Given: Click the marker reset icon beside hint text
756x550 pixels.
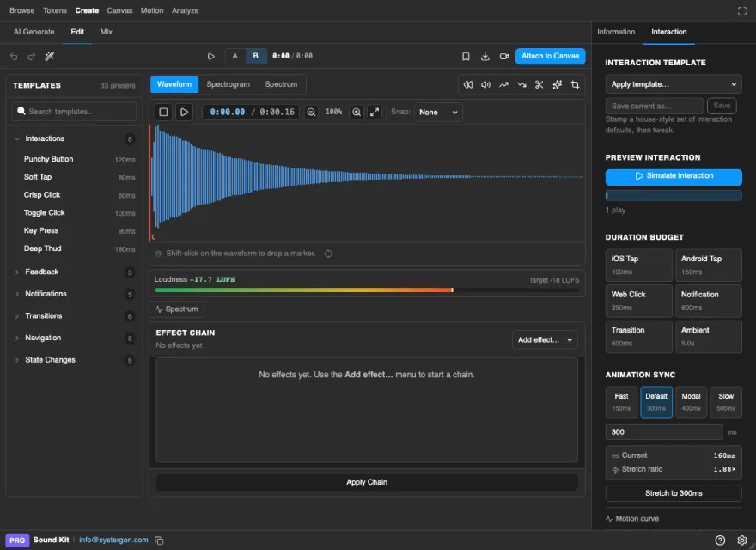Looking at the screenshot, I should click(x=328, y=254).
